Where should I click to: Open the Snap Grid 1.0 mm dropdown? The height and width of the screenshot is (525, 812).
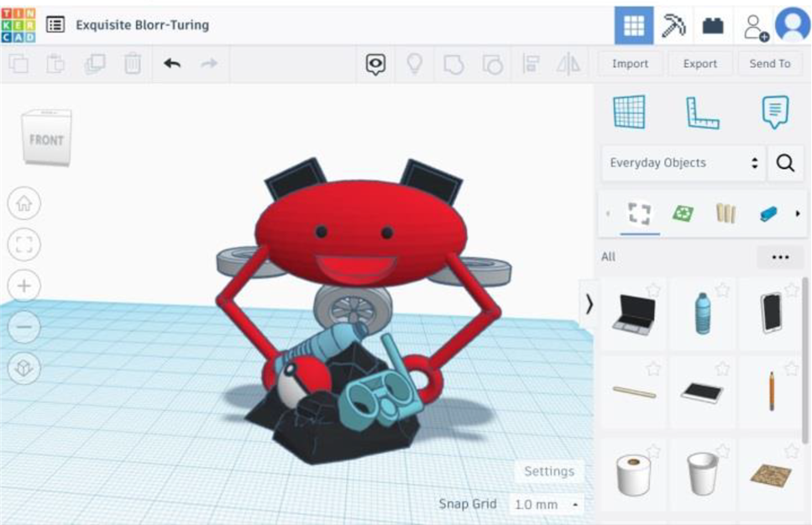(546, 505)
